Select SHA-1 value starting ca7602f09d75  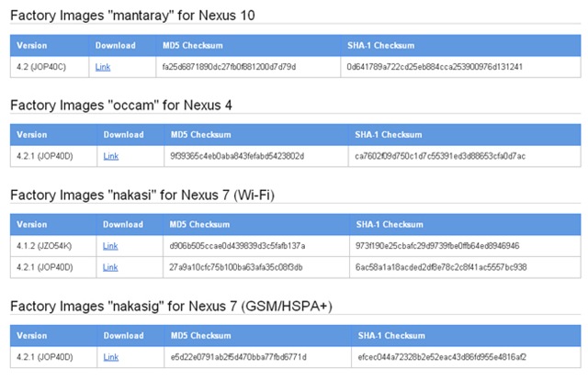pyautogui.click(x=440, y=156)
